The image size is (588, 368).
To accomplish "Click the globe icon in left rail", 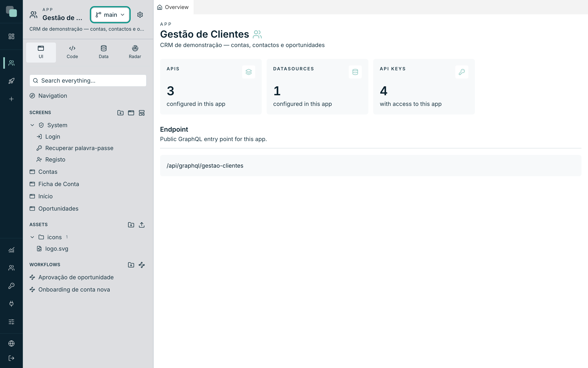I will 11,343.
